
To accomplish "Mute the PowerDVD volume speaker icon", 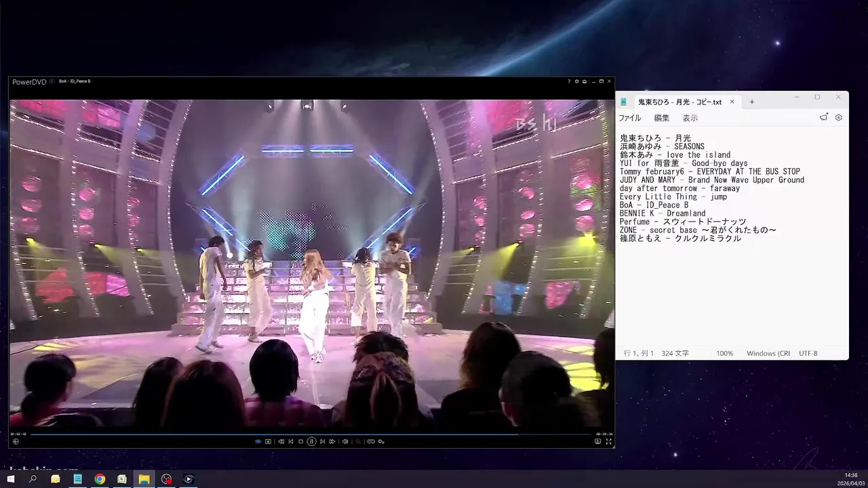I will (x=345, y=441).
